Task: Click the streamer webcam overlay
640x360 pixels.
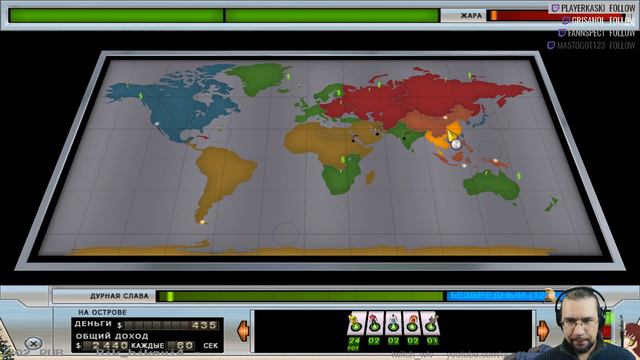Action: coord(583,324)
